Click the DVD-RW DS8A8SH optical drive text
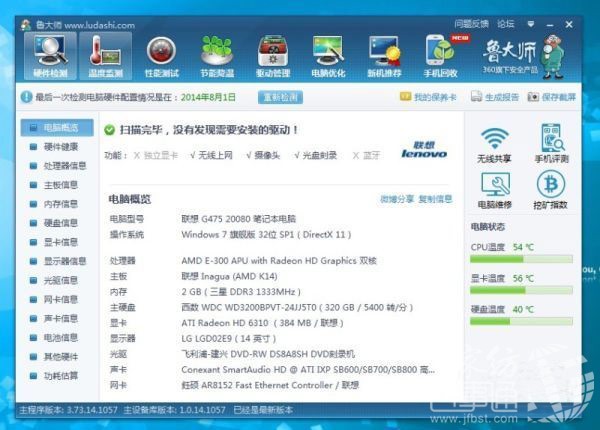The width and height of the screenshot is (600, 430). pyautogui.click(x=268, y=354)
